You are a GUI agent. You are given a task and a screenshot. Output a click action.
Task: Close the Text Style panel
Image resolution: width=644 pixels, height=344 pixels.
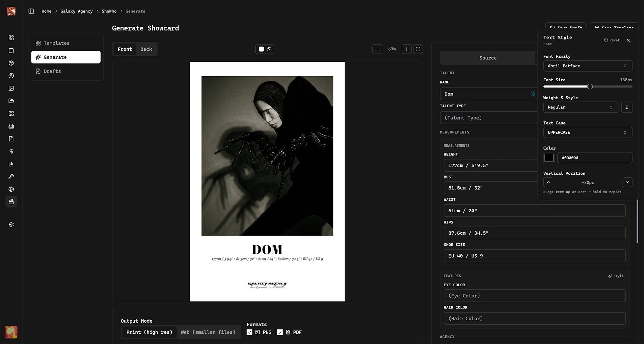628,40
